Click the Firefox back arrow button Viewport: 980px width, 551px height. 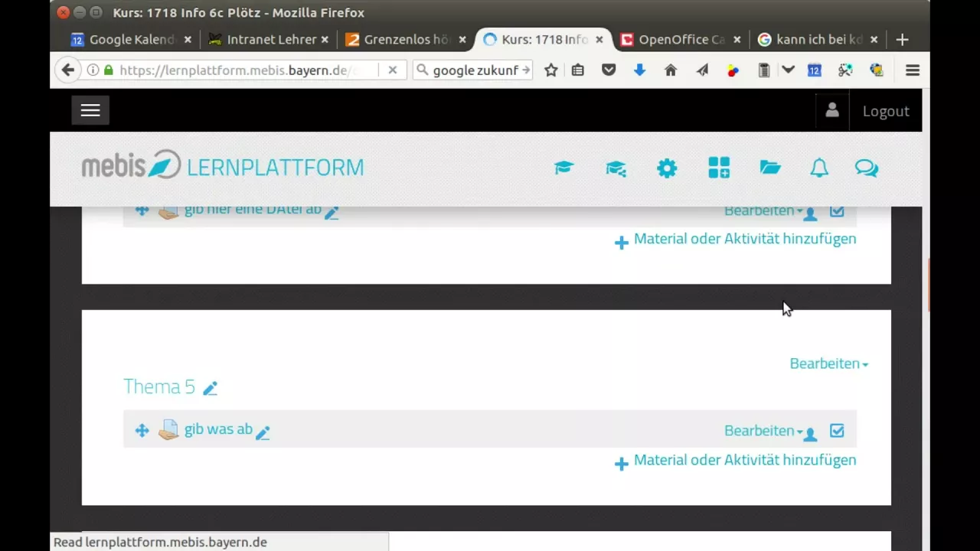(x=68, y=70)
